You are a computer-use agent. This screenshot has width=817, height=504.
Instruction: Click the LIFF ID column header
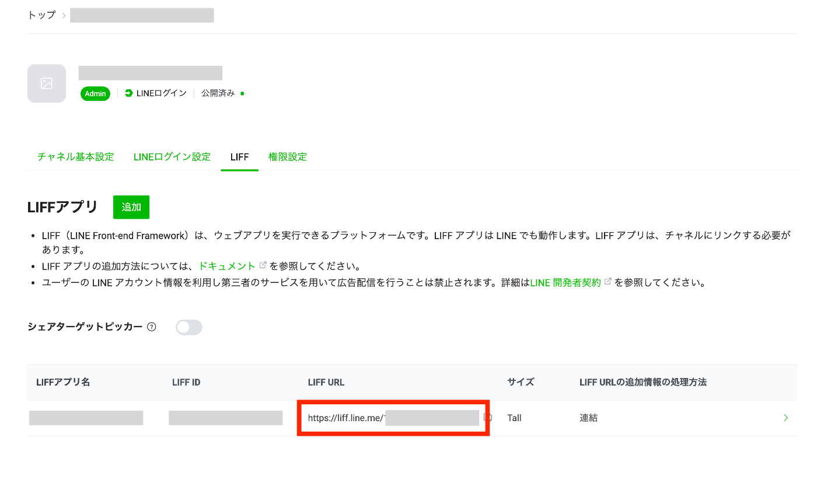[186, 383]
